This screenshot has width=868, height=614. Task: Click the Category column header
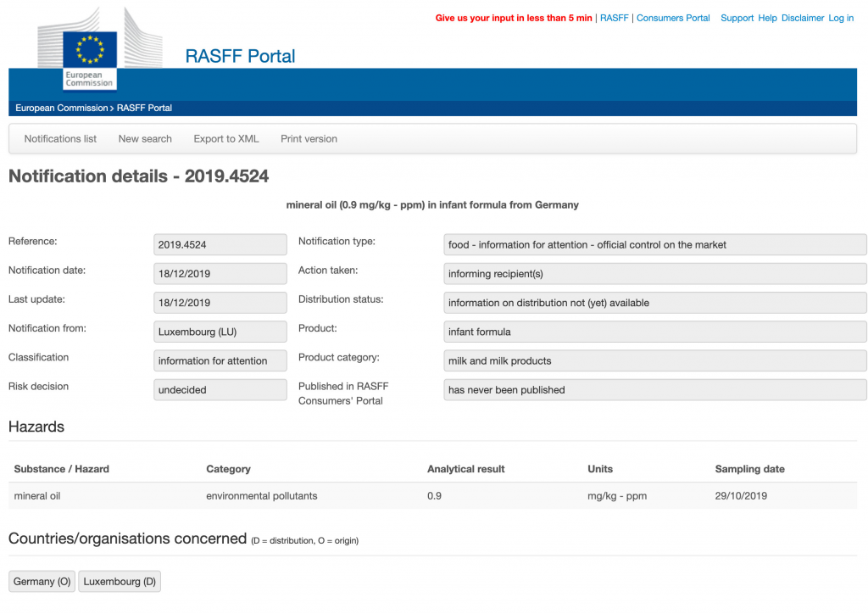click(228, 469)
